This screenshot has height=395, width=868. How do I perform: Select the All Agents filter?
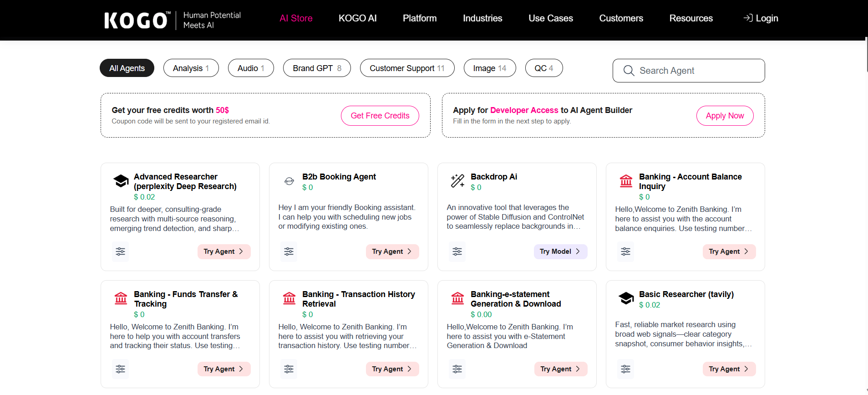coord(127,68)
